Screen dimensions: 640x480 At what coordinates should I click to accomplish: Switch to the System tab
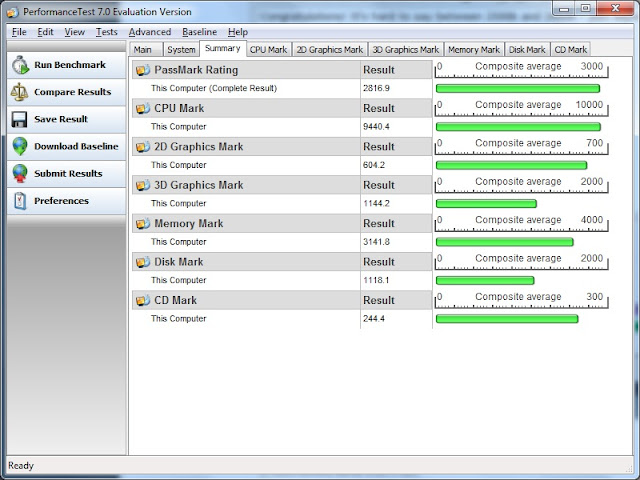click(x=181, y=50)
